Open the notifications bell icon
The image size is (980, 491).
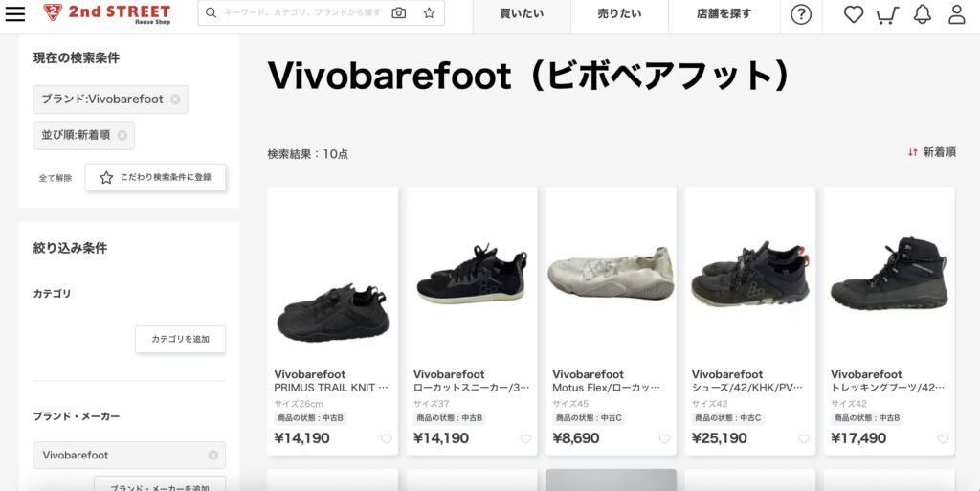point(923,14)
